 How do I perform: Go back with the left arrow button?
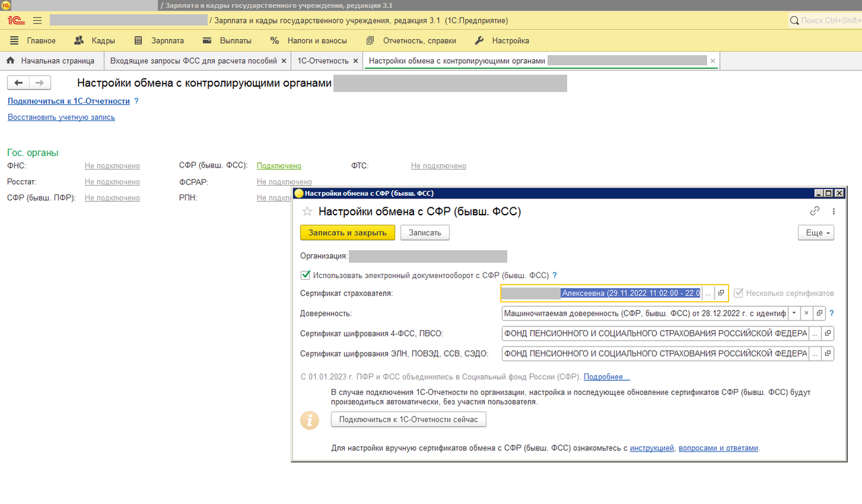pyautogui.click(x=18, y=83)
